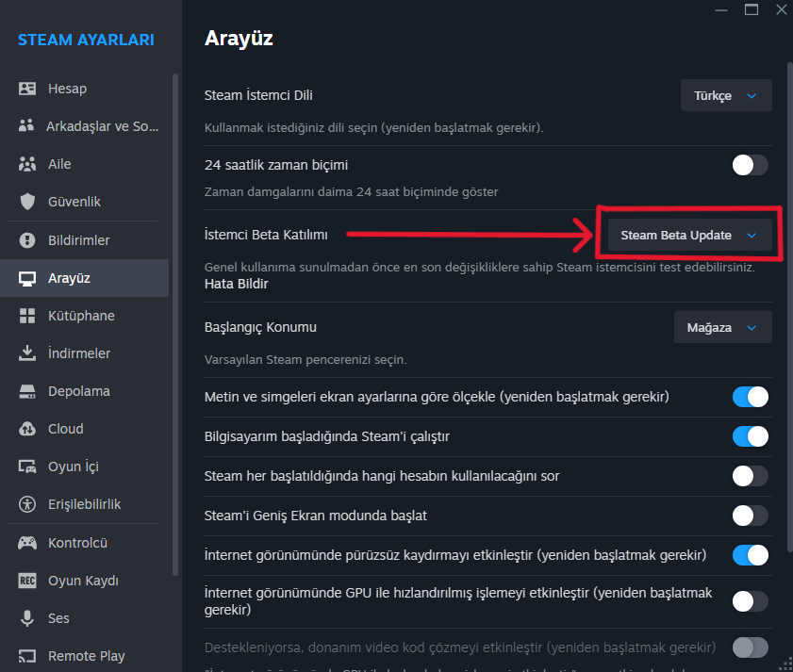The width and height of the screenshot is (793, 672).
Task: Click the Varsayılan Steam pencerenizi seçin text
Action: tap(306, 359)
